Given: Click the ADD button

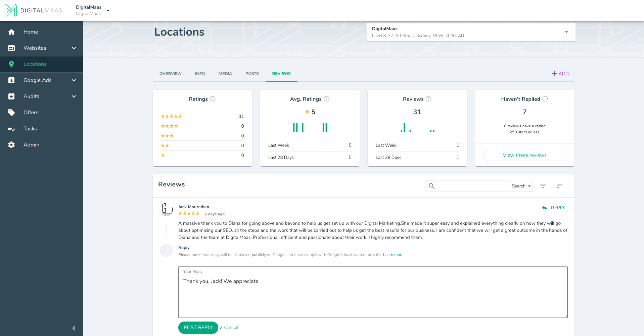Looking at the screenshot, I should [x=560, y=74].
